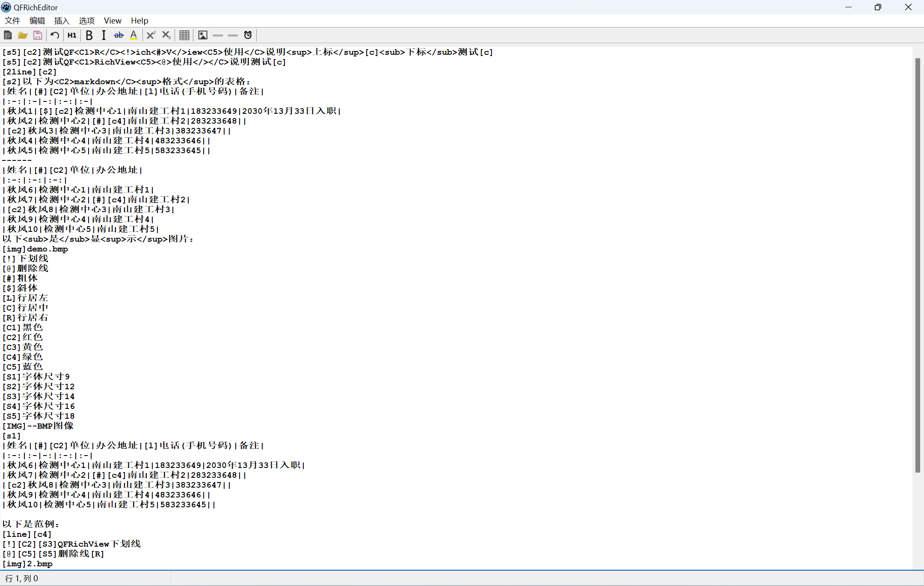Insert date and time with clock icon

(x=248, y=36)
